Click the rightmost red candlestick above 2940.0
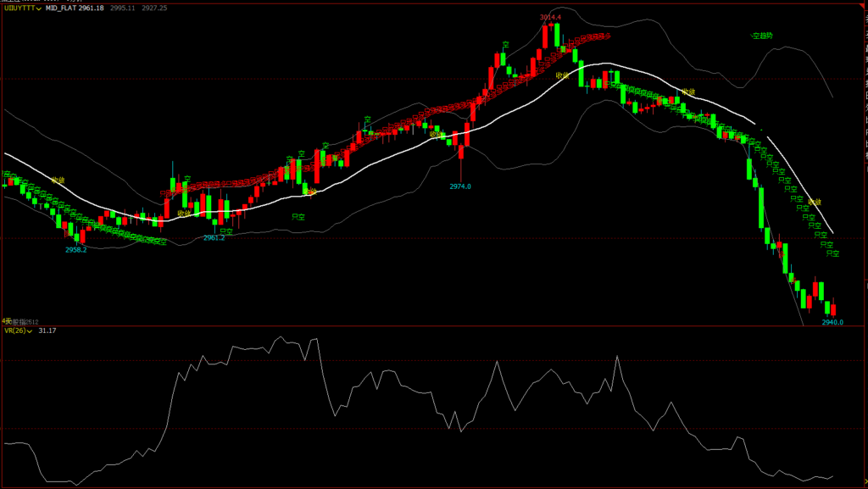868x489 pixels. [x=833, y=308]
